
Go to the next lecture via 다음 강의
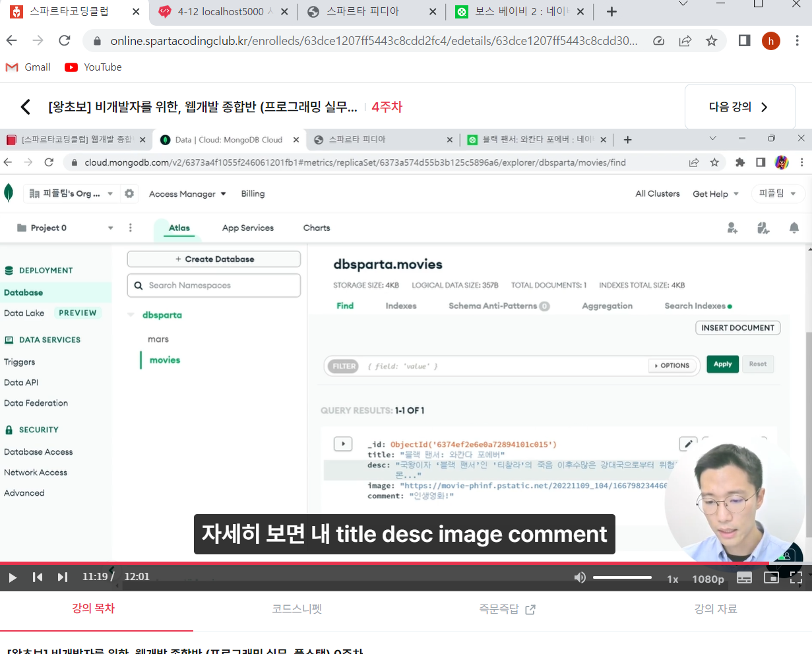pyautogui.click(x=740, y=107)
